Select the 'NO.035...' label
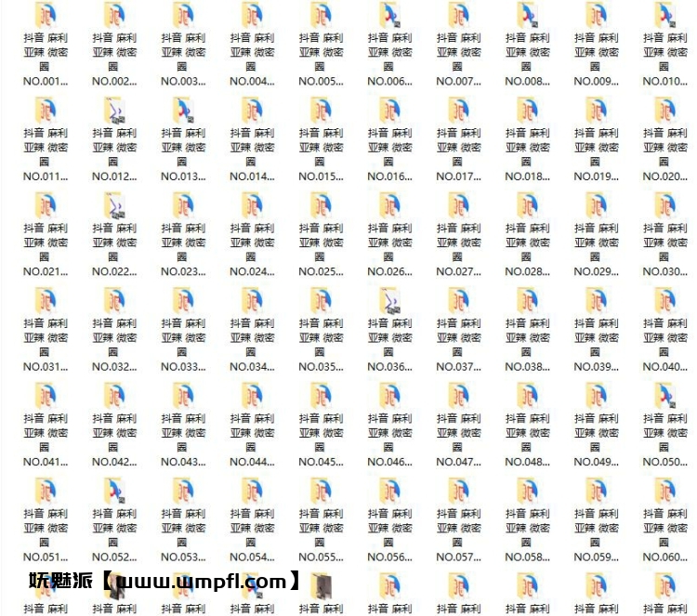 click(321, 367)
